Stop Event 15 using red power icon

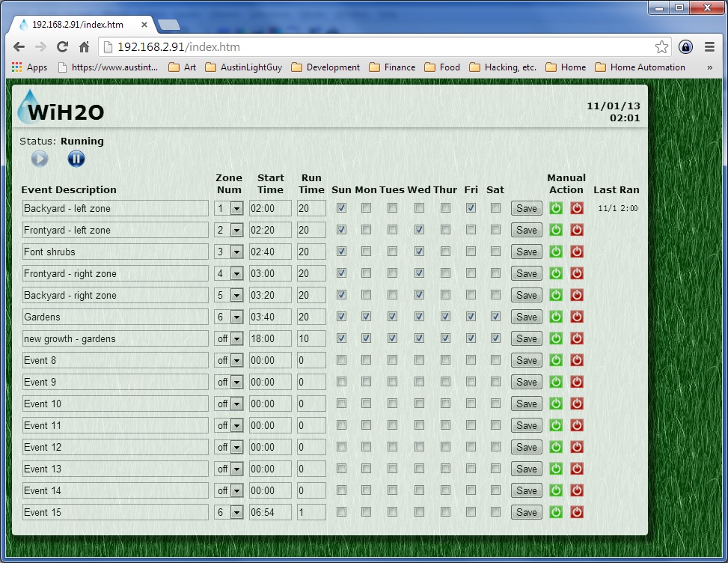[x=577, y=513]
